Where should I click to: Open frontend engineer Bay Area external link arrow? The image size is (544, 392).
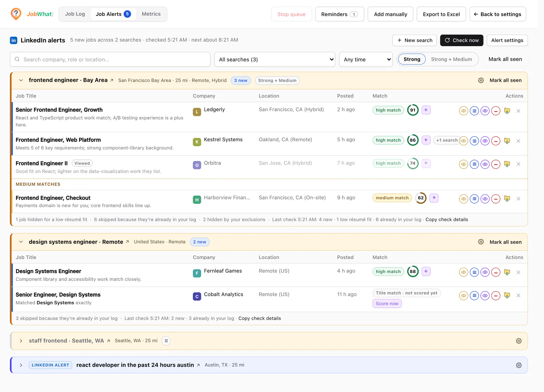click(112, 81)
